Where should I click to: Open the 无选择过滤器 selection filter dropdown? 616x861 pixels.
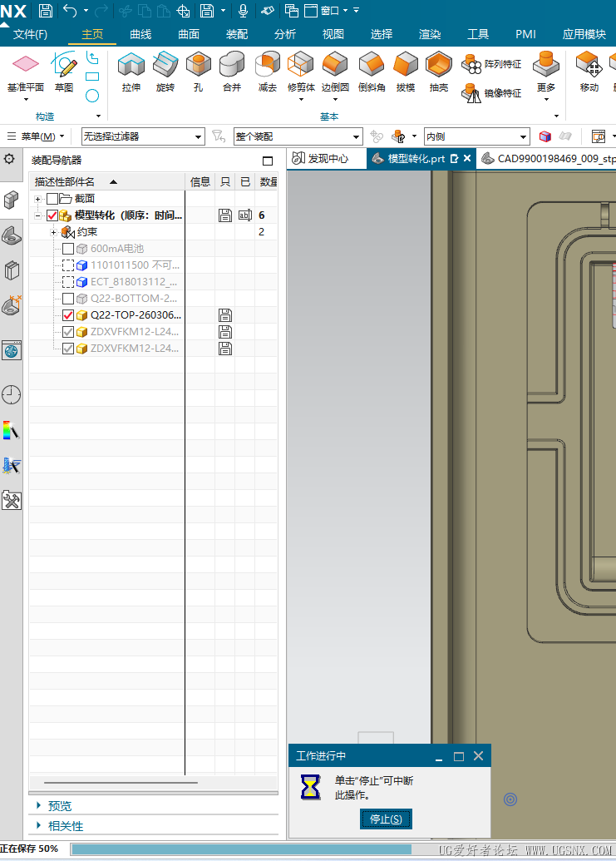coord(142,136)
